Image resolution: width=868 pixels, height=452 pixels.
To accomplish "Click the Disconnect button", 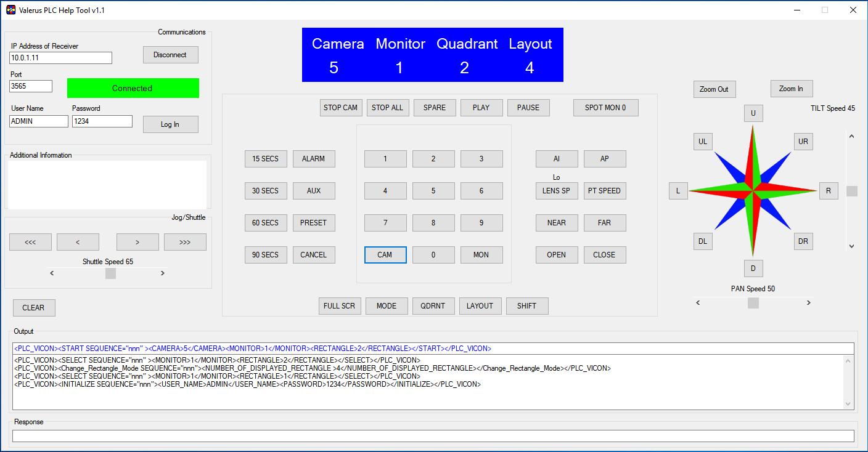I will tap(171, 55).
